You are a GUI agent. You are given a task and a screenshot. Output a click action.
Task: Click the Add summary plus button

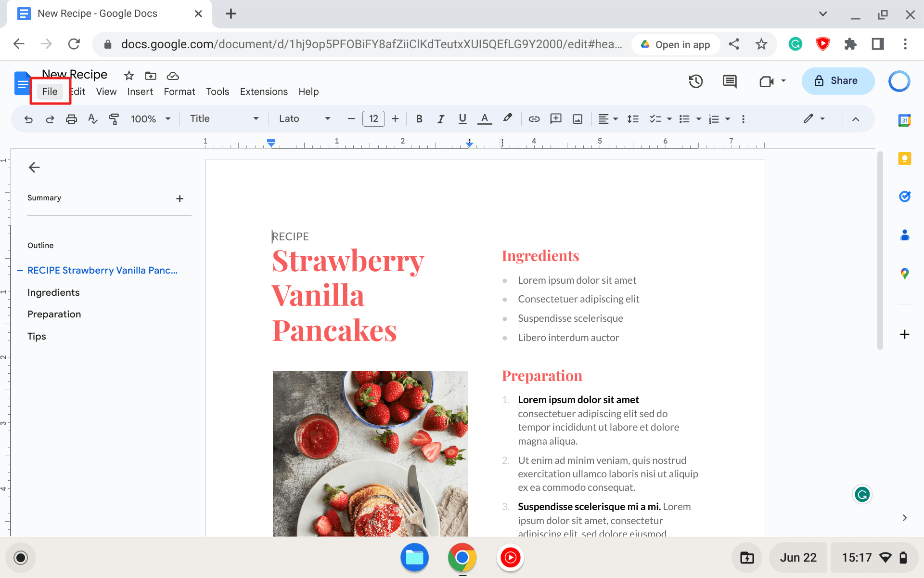[x=180, y=198]
